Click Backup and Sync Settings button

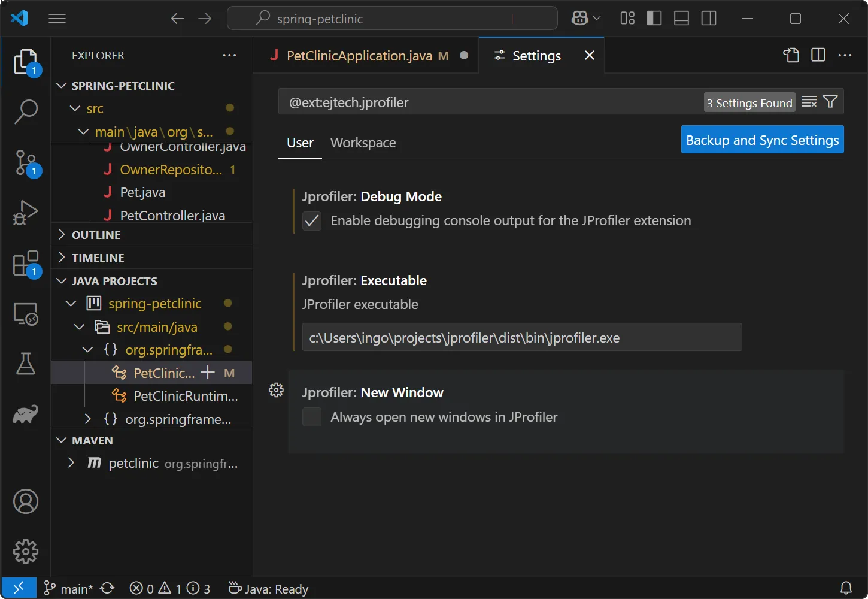(x=762, y=140)
